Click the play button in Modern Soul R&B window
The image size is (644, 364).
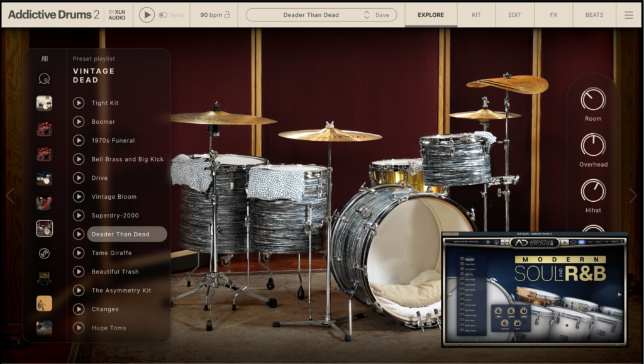pyautogui.click(x=565, y=243)
